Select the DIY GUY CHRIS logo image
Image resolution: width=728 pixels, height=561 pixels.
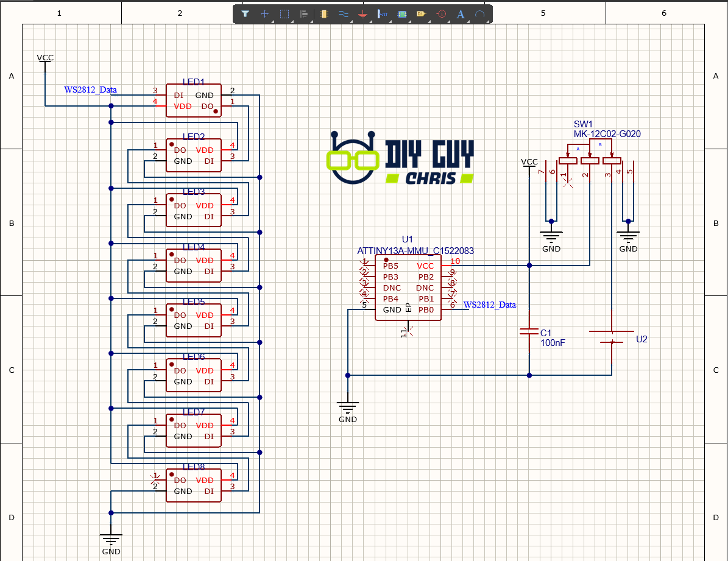pyautogui.click(x=400, y=158)
